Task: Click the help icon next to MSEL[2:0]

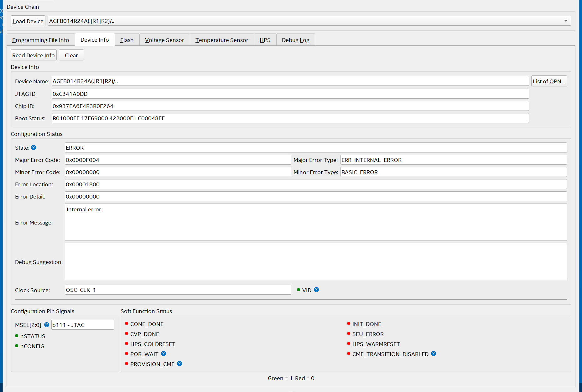Action: coord(47,325)
